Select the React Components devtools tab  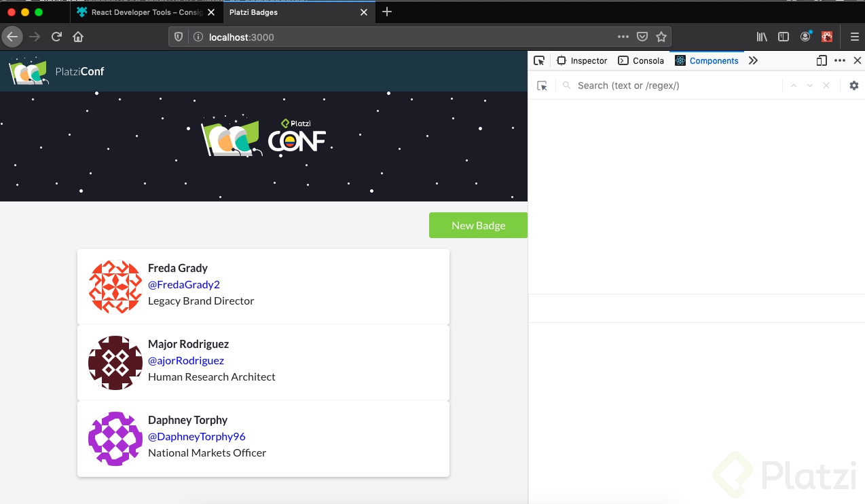707,60
